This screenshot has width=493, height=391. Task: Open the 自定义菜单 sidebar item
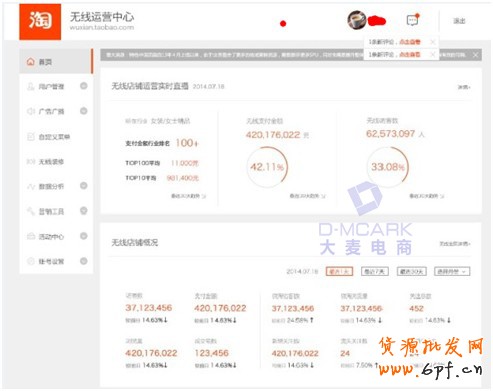(x=56, y=137)
